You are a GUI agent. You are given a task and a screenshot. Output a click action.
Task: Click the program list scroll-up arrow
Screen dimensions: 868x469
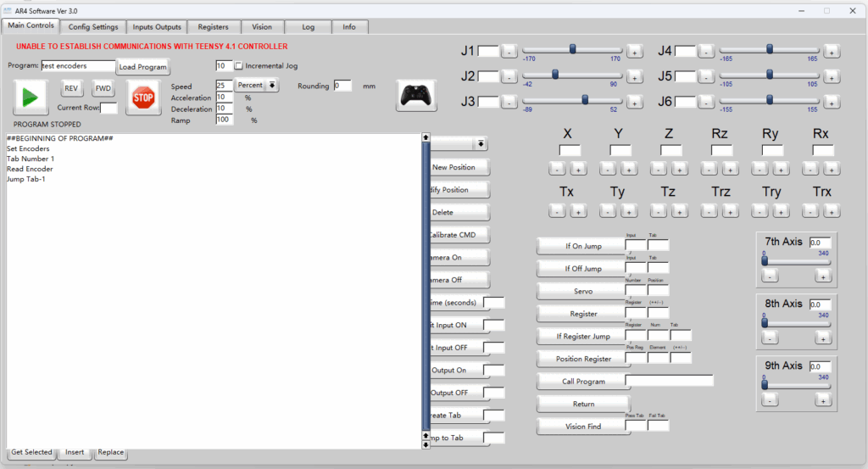click(426, 137)
